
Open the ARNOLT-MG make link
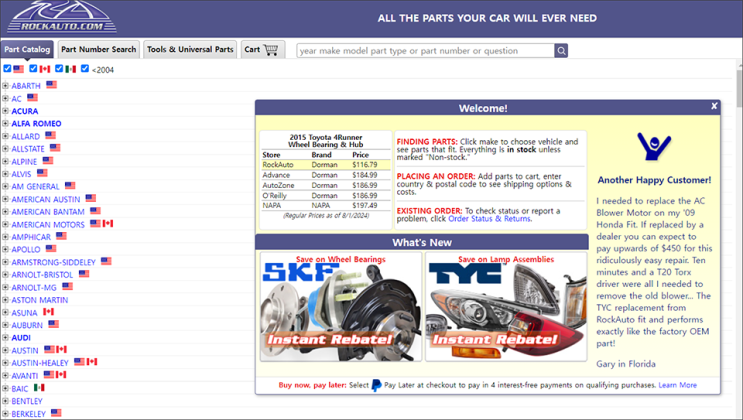coord(34,288)
